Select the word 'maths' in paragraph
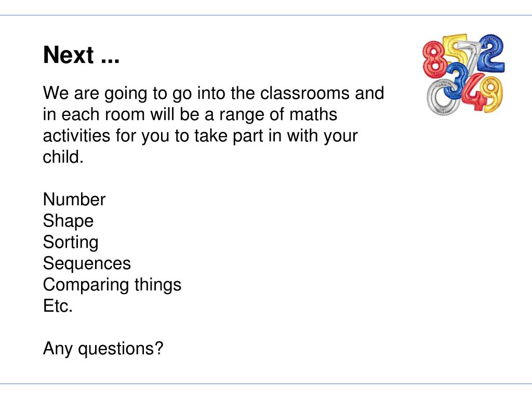532x399 pixels. coord(313,114)
